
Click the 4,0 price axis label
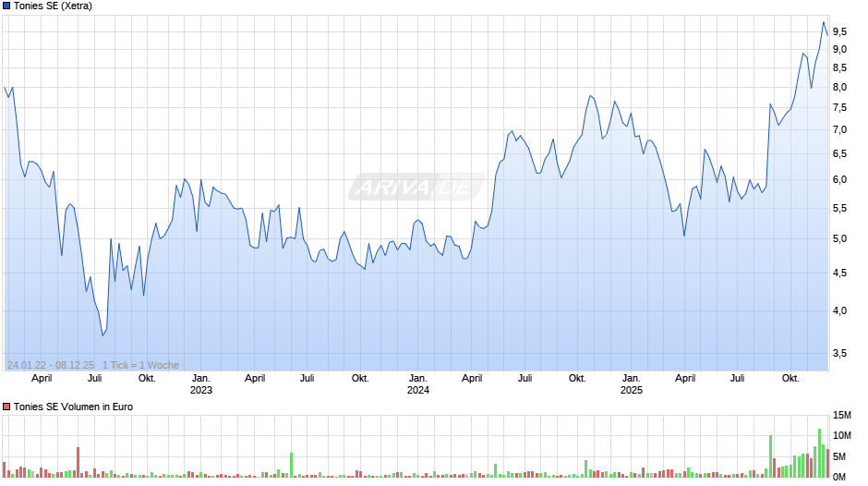tap(839, 310)
